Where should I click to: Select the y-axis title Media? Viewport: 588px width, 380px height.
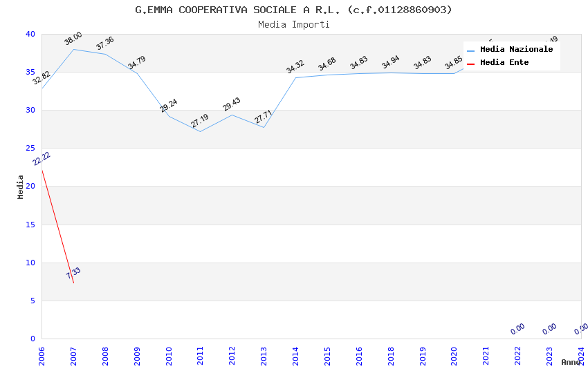[x=20, y=187]
